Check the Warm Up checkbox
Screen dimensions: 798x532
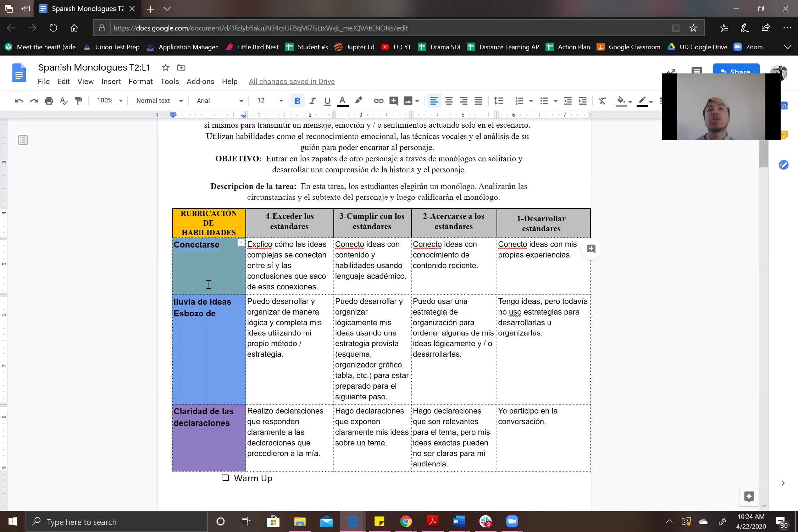click(226, 478)
